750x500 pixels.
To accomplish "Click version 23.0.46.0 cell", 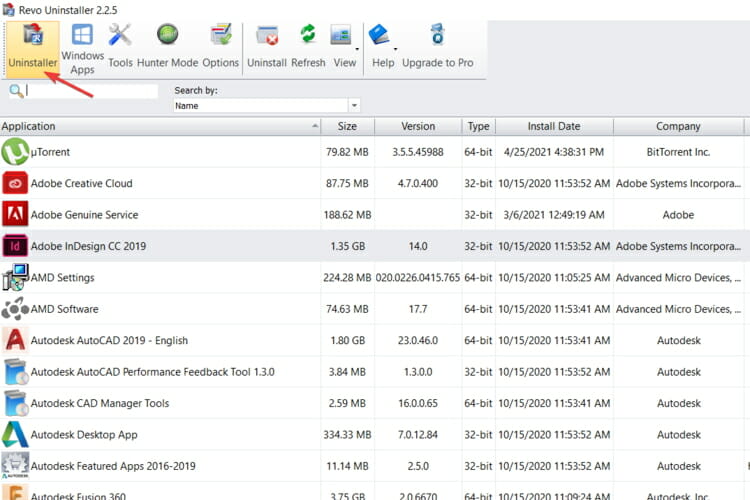I will pos(418,340).
